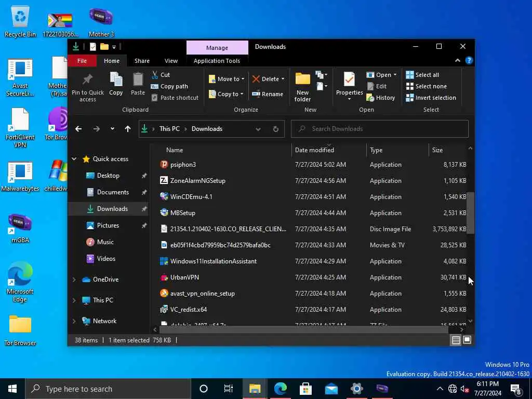Open Recycle Bin on the desktop

[x=20, y=21]
